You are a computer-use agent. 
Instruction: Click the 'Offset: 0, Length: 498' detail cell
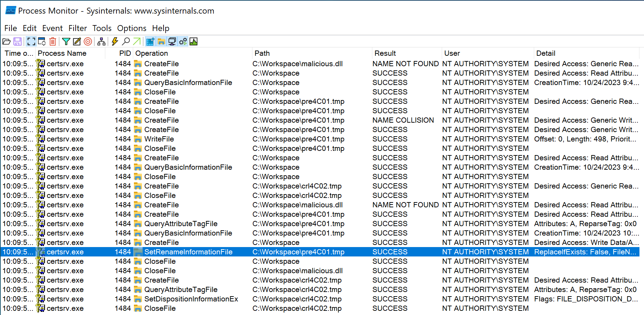[585, 139]
